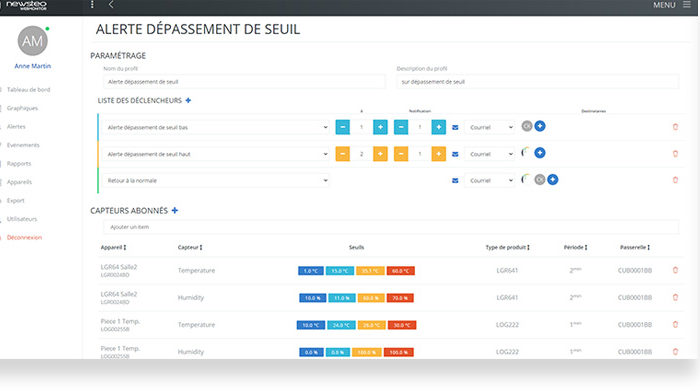The image size is (700, 391).
Task: Open the vertical dots options menu
Action: [92, 4]
